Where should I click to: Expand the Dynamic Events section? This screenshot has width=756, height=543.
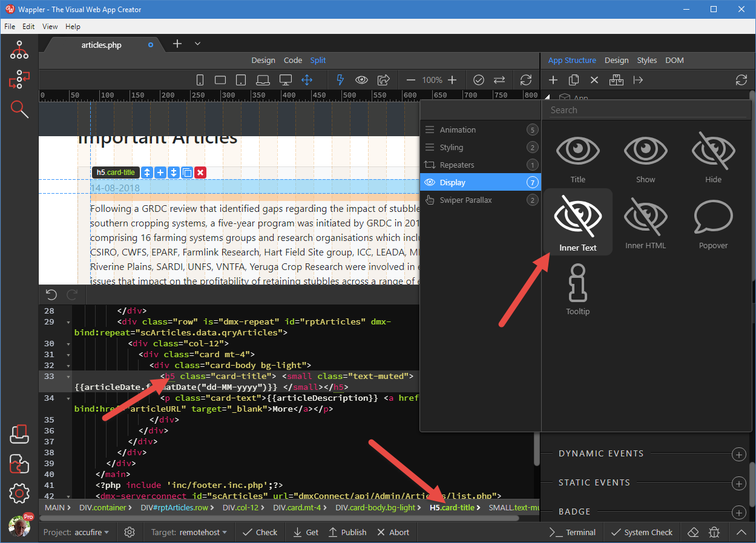[x=738, y=454]
